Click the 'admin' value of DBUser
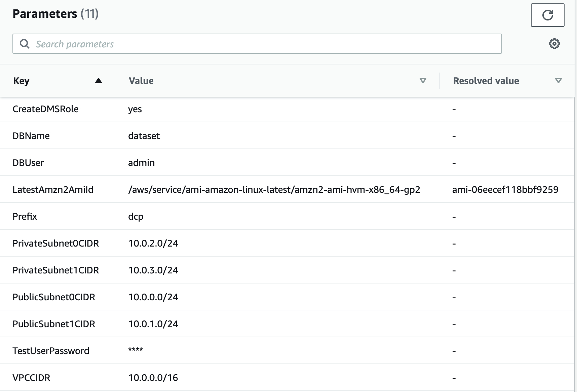The image size is (577, 392). pos(141,163)
